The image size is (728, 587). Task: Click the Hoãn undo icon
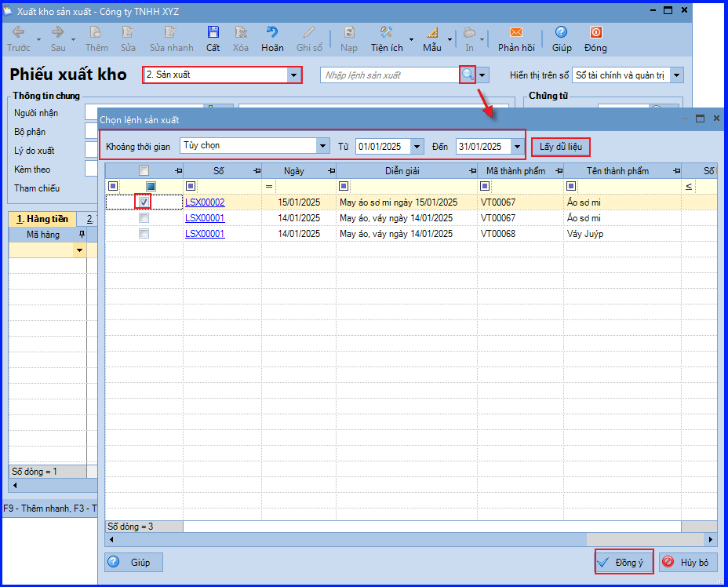(272, 32)
